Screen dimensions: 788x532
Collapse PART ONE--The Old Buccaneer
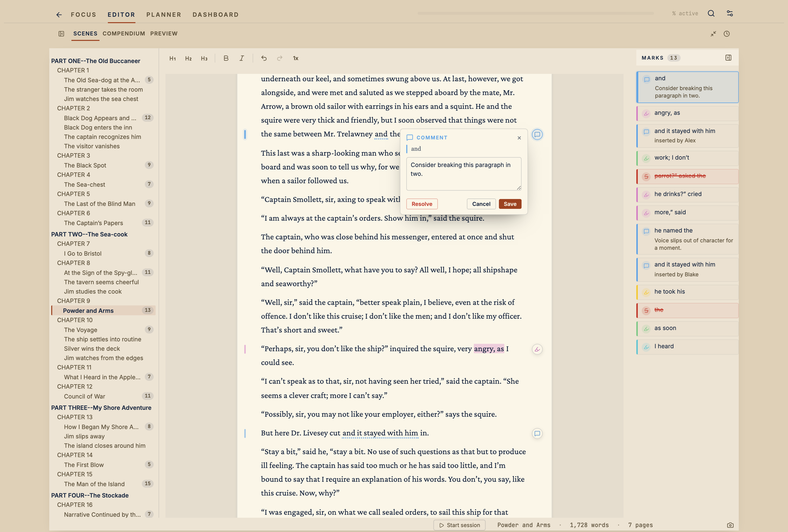[96, 61]
